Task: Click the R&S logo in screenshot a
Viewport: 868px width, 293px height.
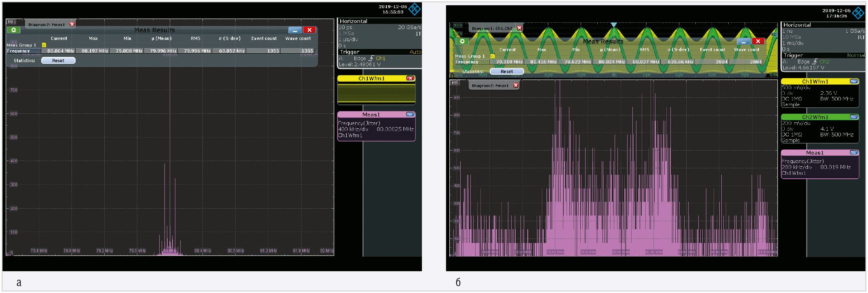Action: tap(415, 9)
